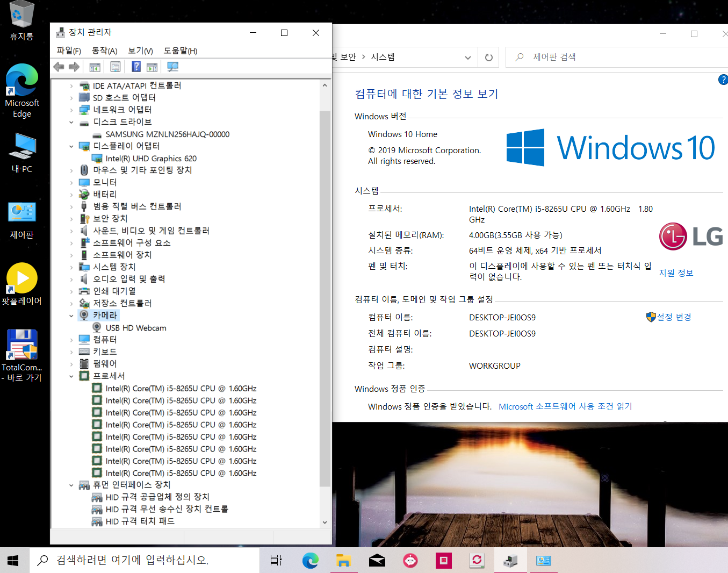This screenshot has width=728, height=573.
Task: Collapse the 카메라 node
Action: 71,316
